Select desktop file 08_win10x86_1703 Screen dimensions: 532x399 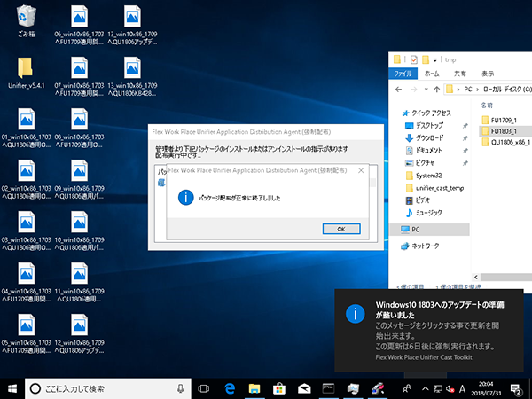tap(79, 129)
